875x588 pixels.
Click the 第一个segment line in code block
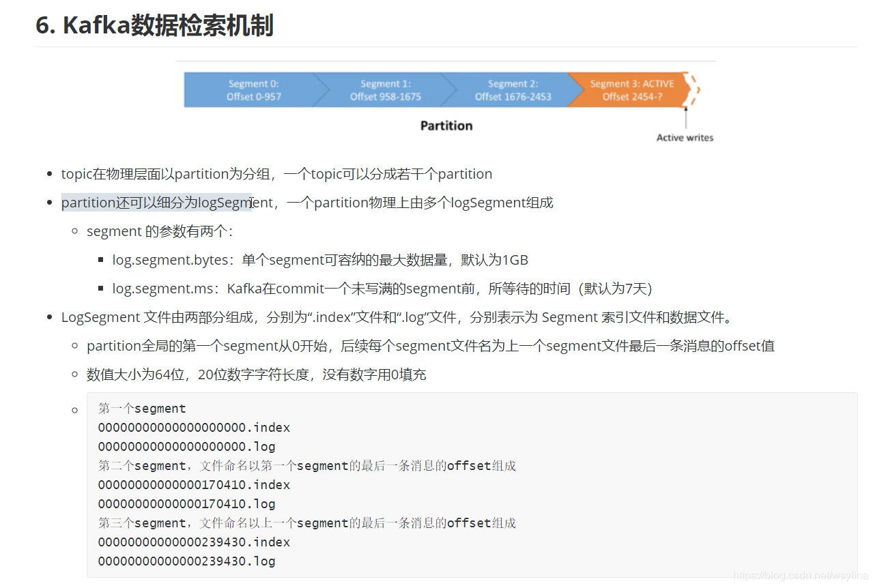point(142,407)
